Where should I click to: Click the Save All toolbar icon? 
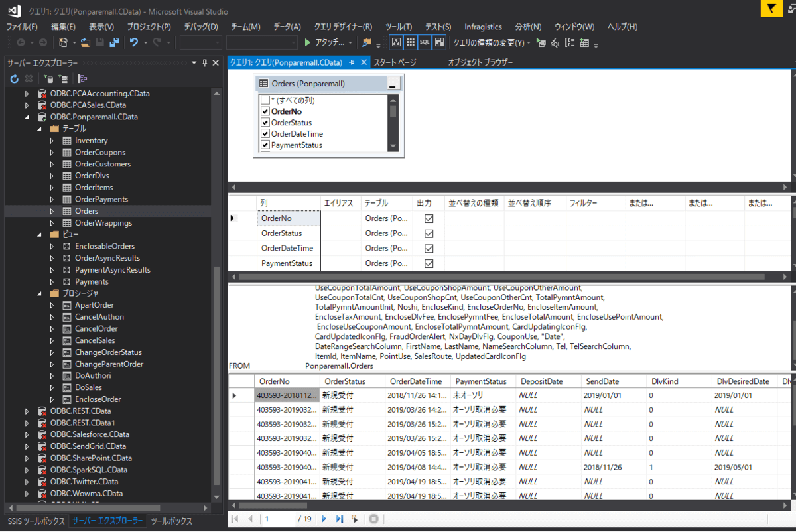pos(113,42)
